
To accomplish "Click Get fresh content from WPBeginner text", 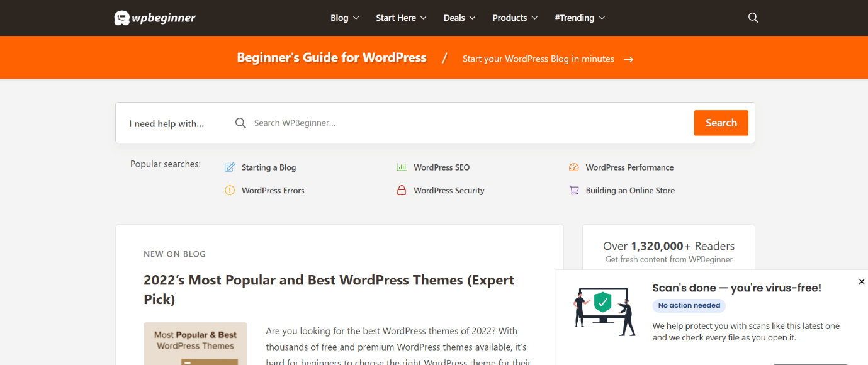I will pos(668,259).
